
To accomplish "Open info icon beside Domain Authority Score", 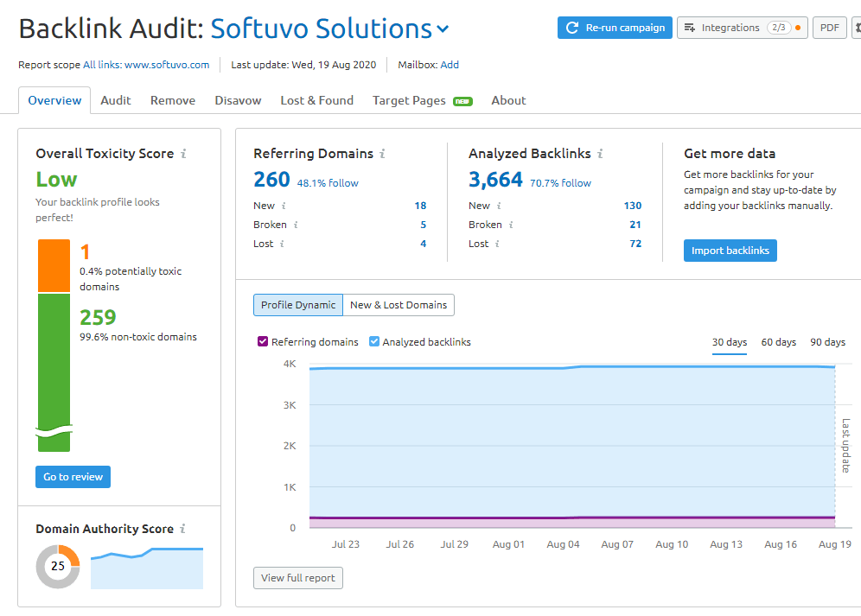I will (183, 529).
